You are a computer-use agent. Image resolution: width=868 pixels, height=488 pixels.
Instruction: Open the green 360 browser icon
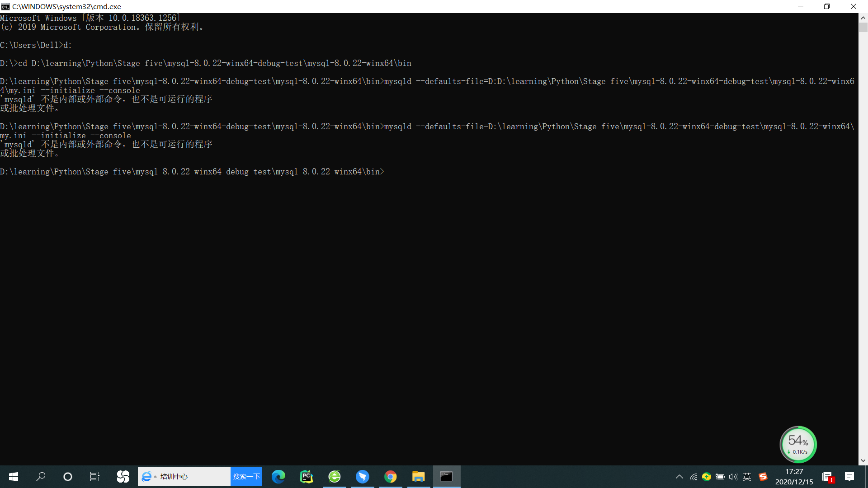(x=335, y=477)
